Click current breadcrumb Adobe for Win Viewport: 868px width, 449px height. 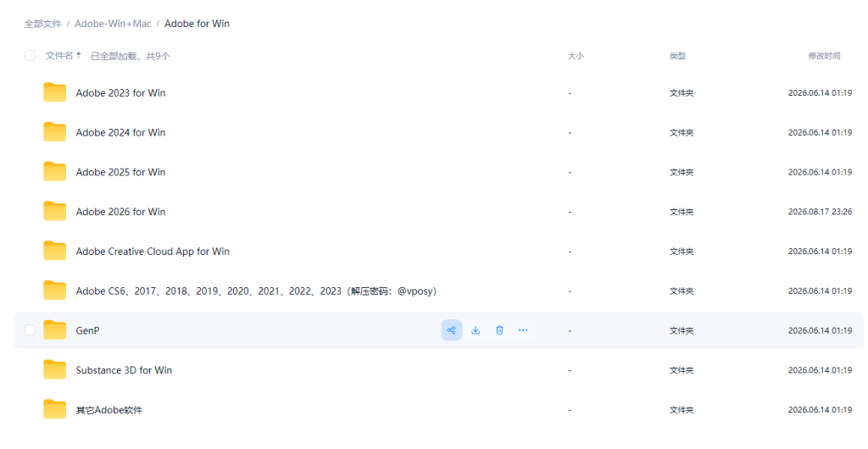(x=197, y=24)
